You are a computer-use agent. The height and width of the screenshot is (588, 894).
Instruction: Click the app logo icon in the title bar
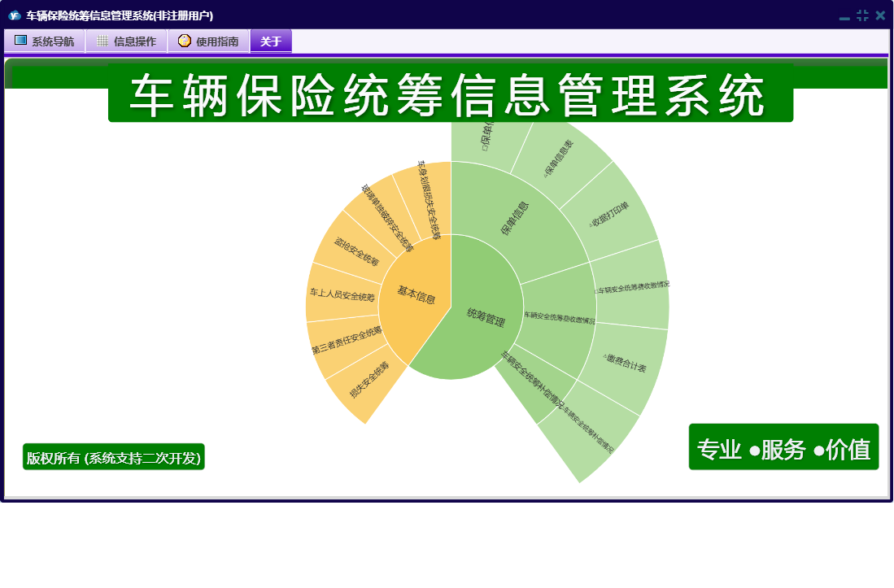click(x=15, y=15)
